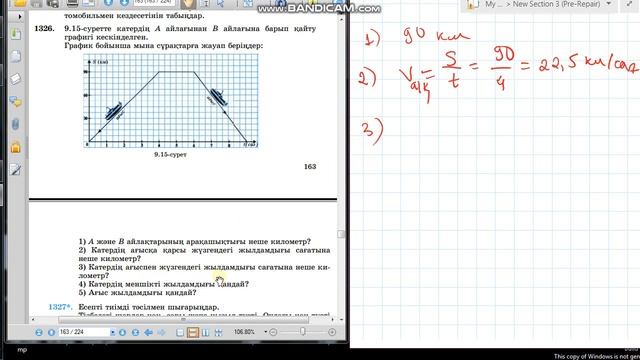Viewport: 640px width, 360px height.
Task: Click the vertical scrollbar up arrow
Action: click(341, 19)
